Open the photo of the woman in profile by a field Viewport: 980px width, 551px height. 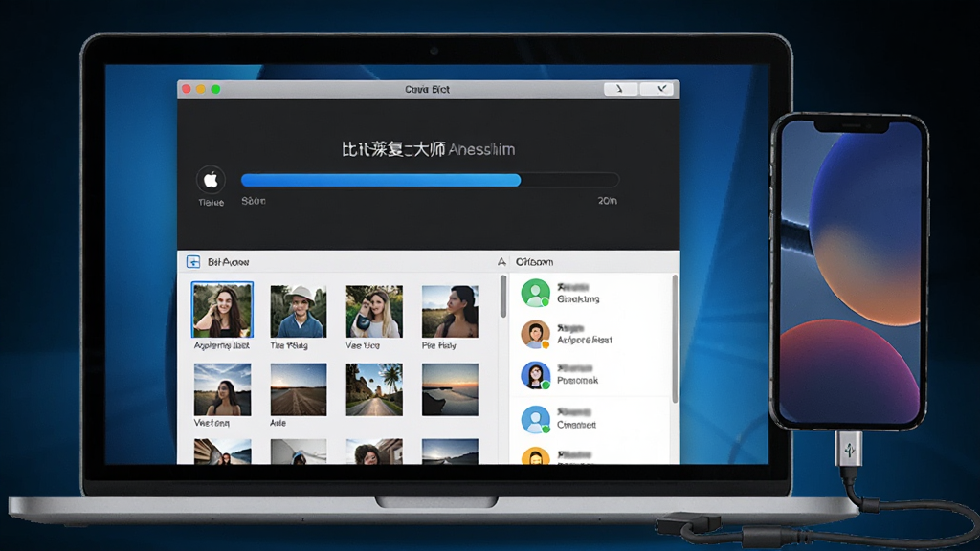point(450,311)
